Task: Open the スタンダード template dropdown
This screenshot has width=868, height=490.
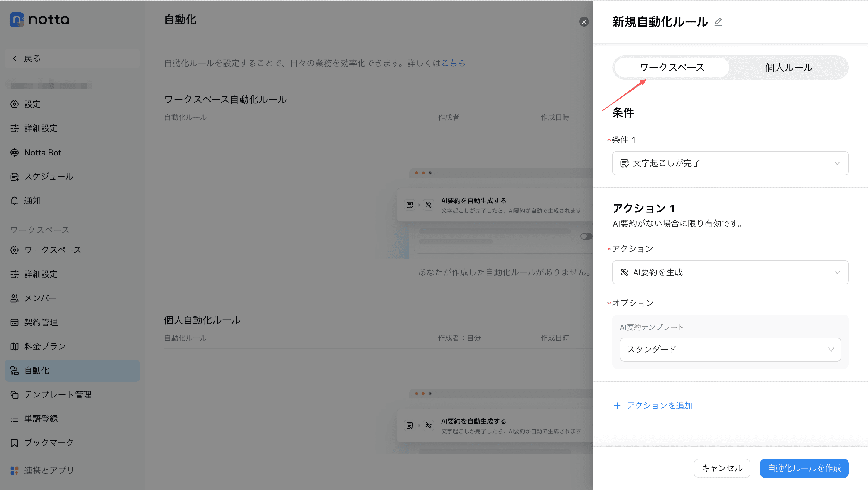Action: point(730,350)
